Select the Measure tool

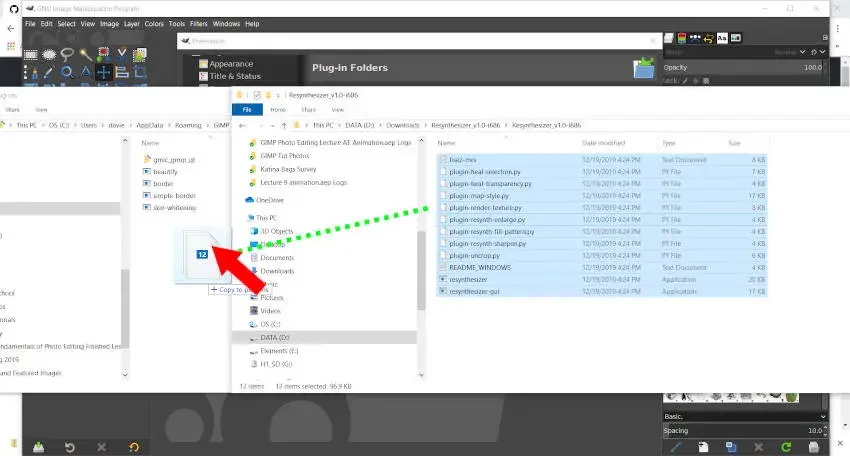(x=86, y=72)
